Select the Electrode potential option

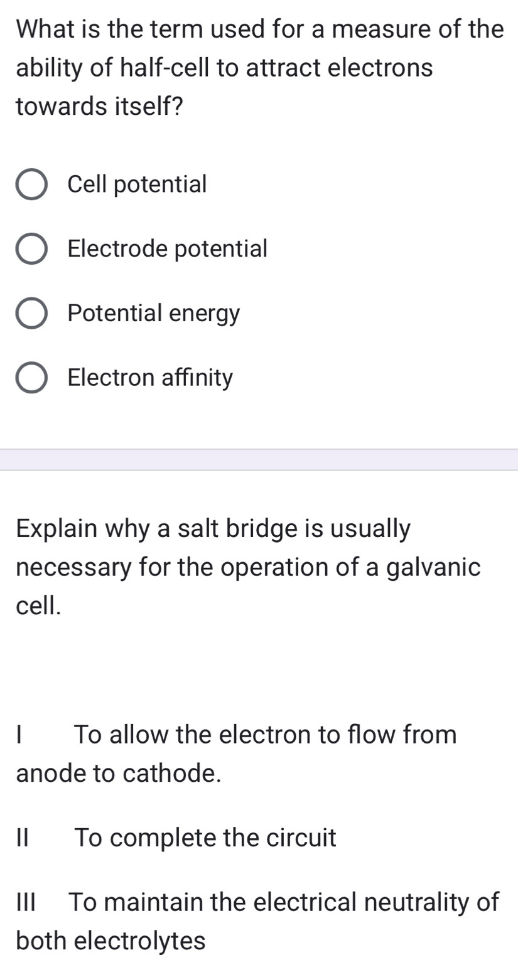(x=31, y=249)
